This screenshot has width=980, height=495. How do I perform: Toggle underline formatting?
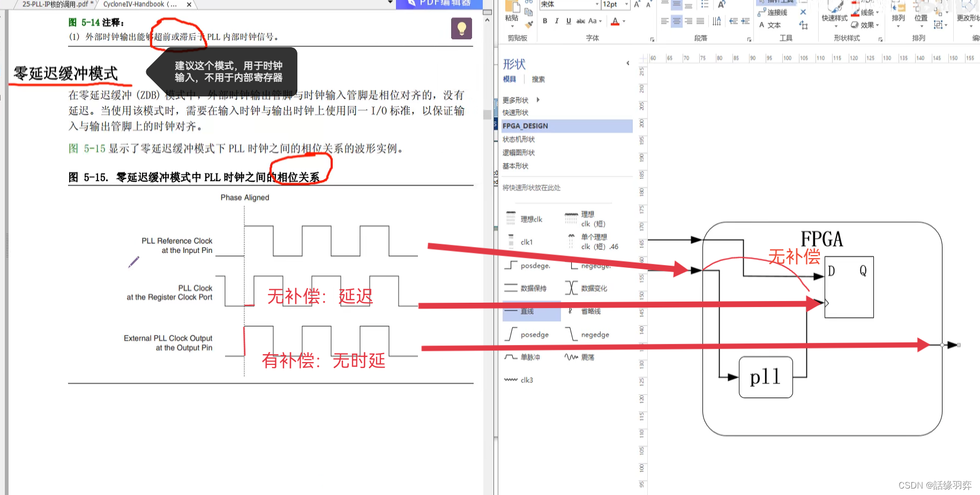pos(568,21)
